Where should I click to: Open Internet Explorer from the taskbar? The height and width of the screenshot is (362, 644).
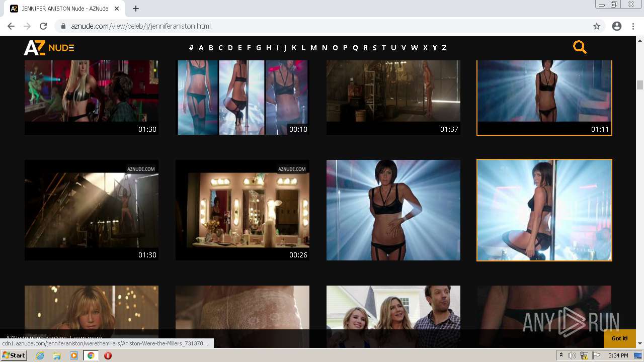pyautogui.click(x=40, y=355)
